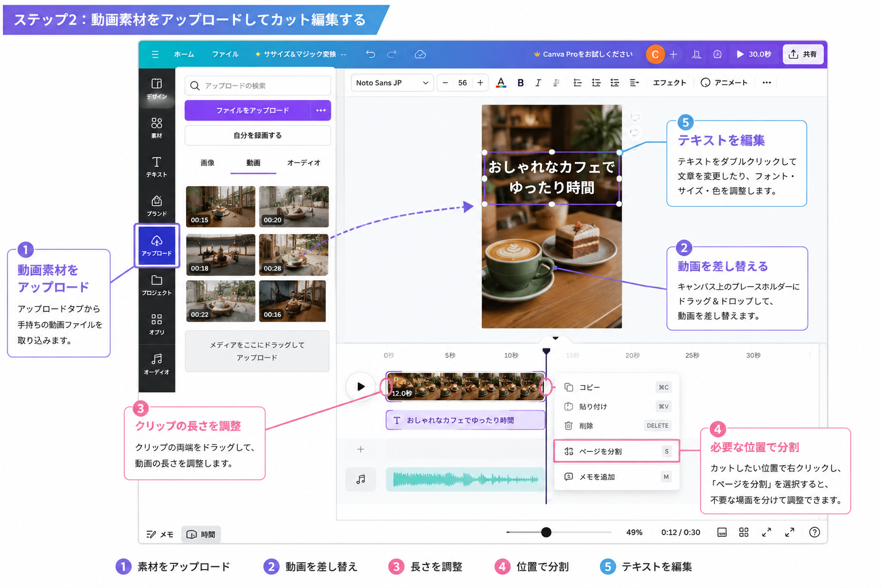The width and height of the screenshot is (882, 588).
Task: Open the ellipsis beside ファイルをアップロード
Action: [x=320, y=110]
